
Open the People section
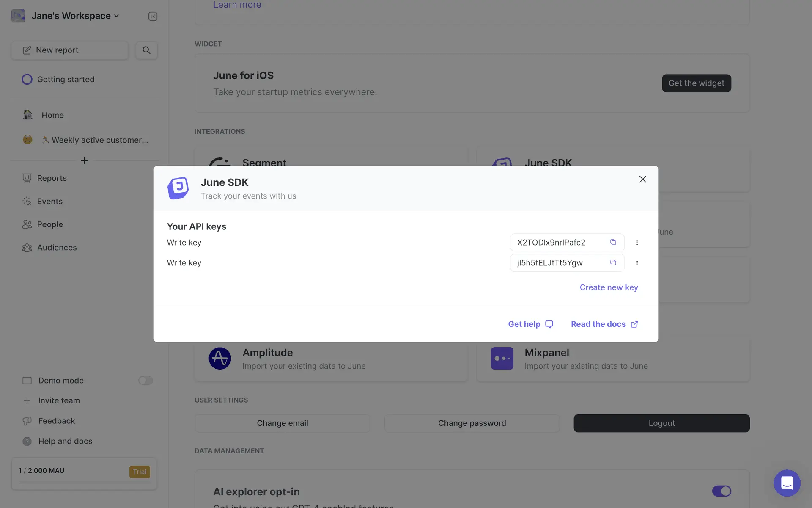point(50,224)
